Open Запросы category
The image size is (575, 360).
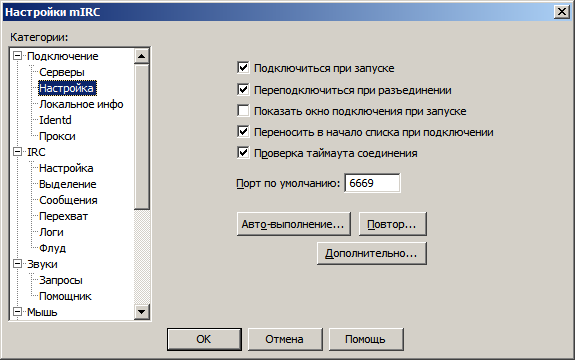[61, 280]
